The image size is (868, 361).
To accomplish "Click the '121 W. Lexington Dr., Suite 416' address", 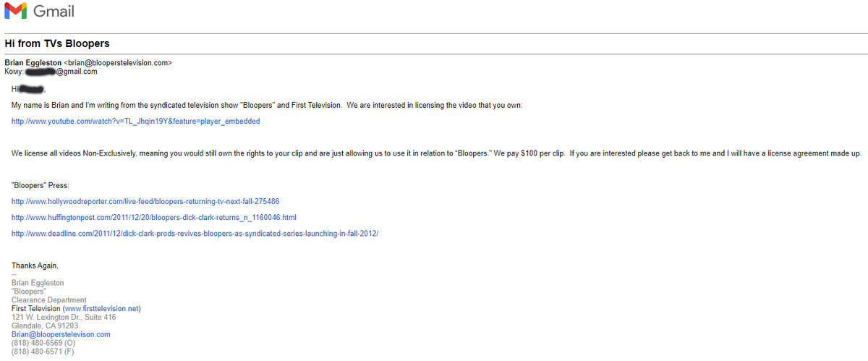I will click(x=64, y=318).
